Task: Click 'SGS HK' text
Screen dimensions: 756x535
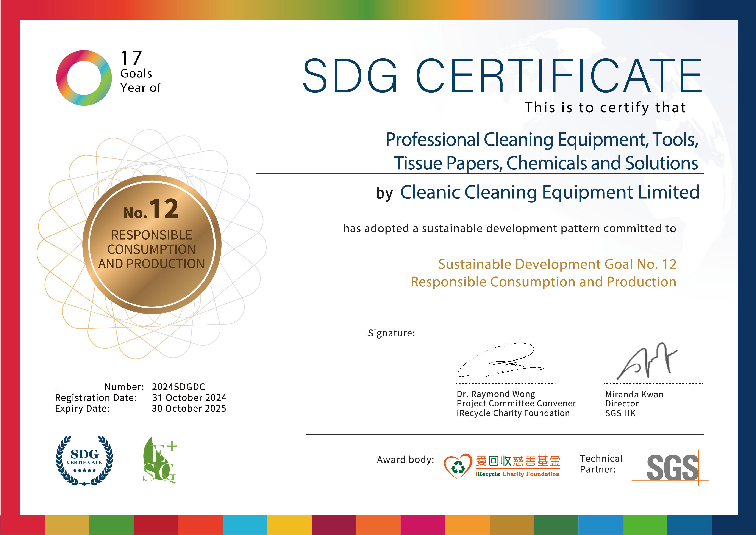Action: click(x=620, y=413)
